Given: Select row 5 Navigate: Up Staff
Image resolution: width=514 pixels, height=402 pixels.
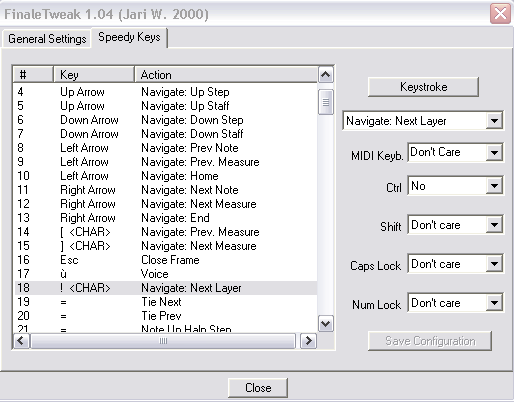Looking at the screenshot, I should point(165,106).
